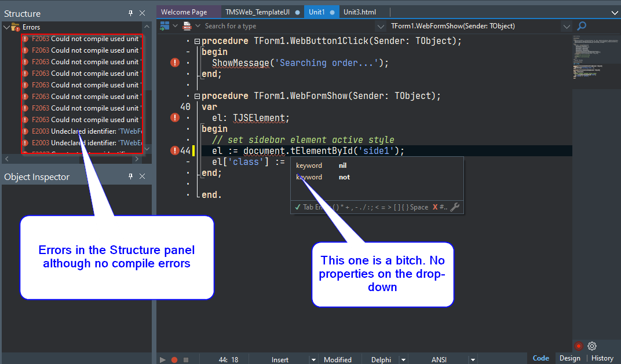Open the editor gear settings icon

coord(591,346)
